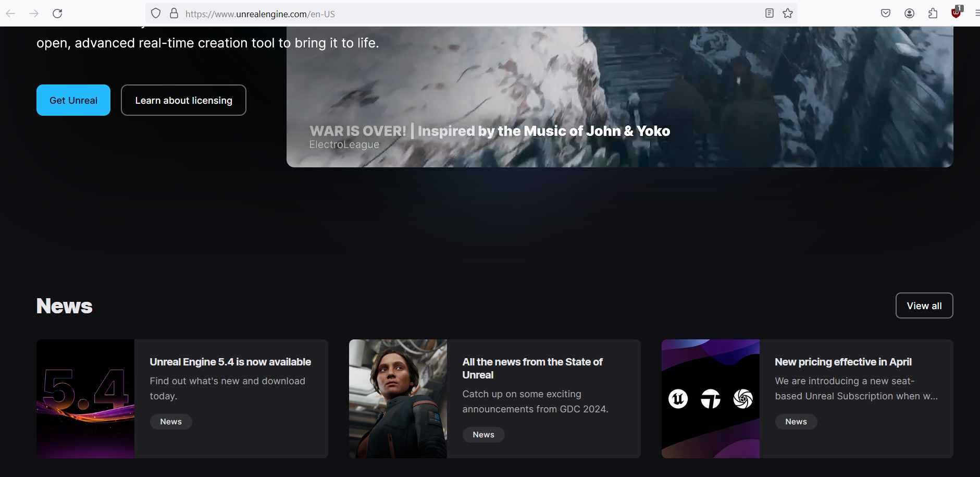Open Unreal Engine 5.4 is now available article
This screenshot has width=980, height=477.
click(x=230, y=362)
